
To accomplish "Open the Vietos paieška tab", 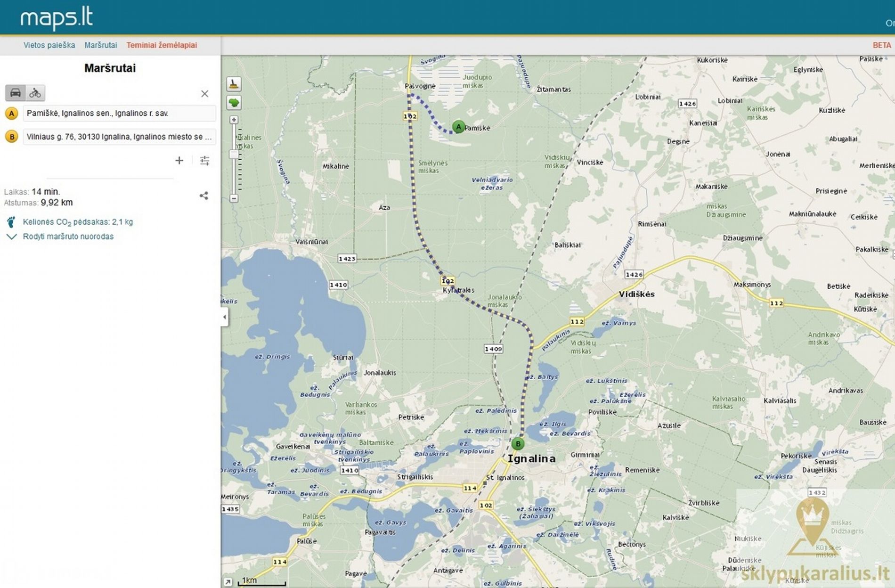I will (x=49, y=45).
